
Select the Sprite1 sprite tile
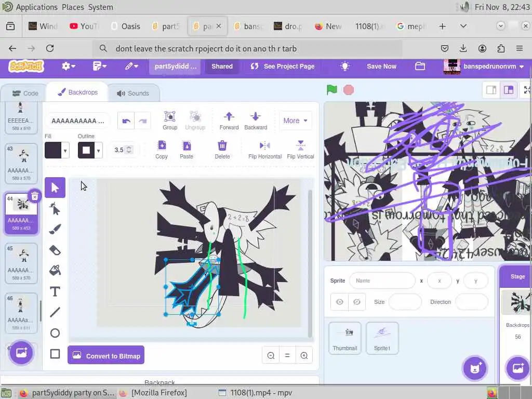382,338
